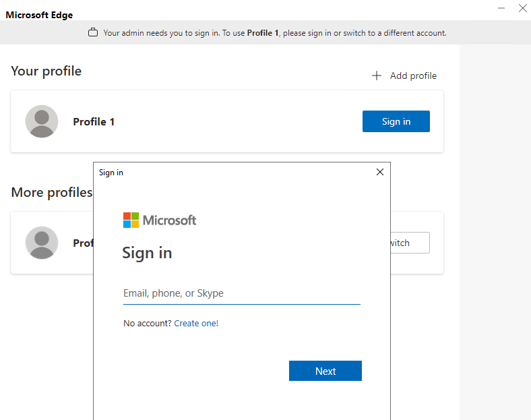The height and width of the screenshot is (420, 531).
Task: Click the Your profile heading
Action: click(x=46, y=71)
